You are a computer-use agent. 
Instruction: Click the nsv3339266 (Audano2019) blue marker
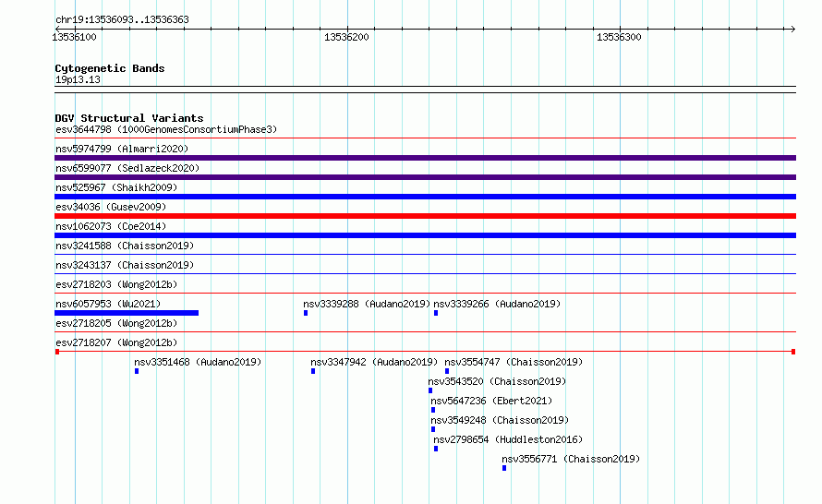pos(436,313)
